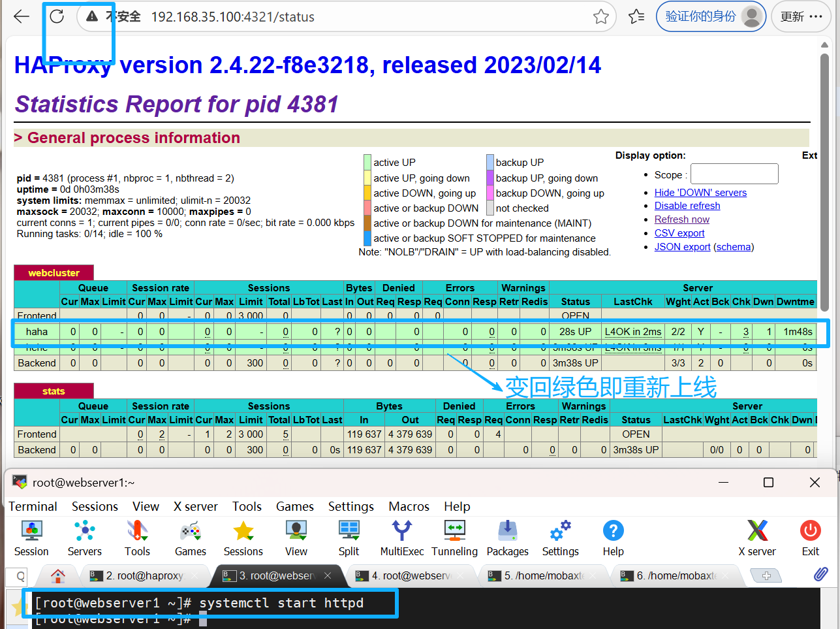Switch to tab 5. /home/mobaxterm
Image resolution: width=840 pixels, height=629 pixels.
[544, 575]
